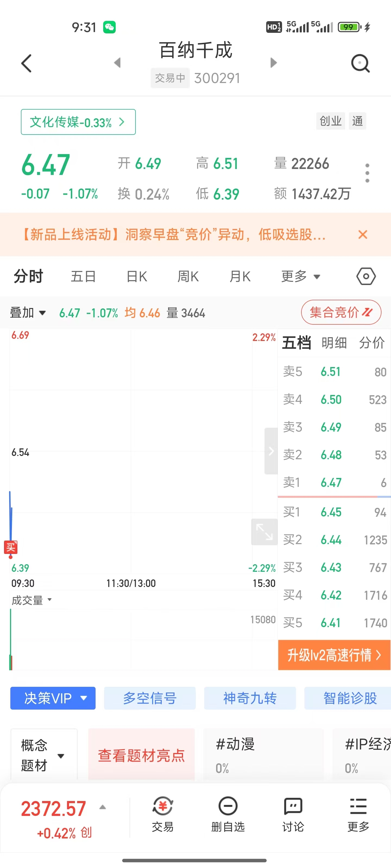This screenshot has height=868, width=391.
Task: Tap the 神奇九转 button
Action: click(x=250, y=698)
